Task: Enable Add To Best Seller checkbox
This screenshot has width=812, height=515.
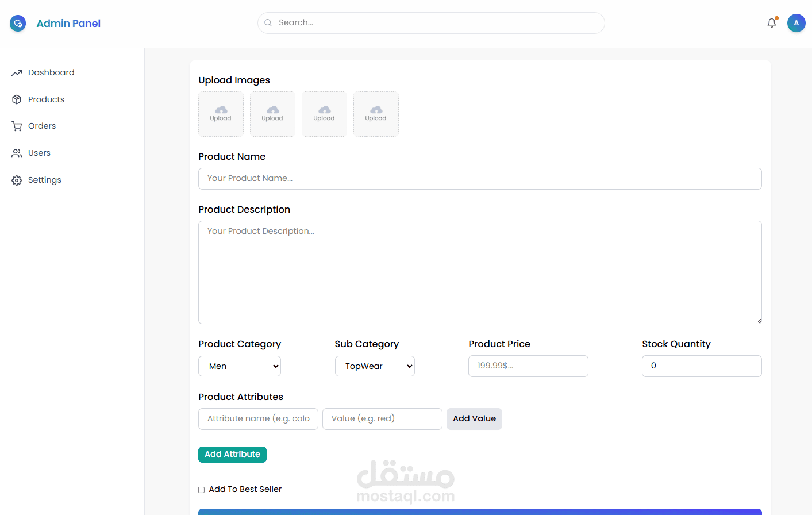Action: (x=202, y=490)
